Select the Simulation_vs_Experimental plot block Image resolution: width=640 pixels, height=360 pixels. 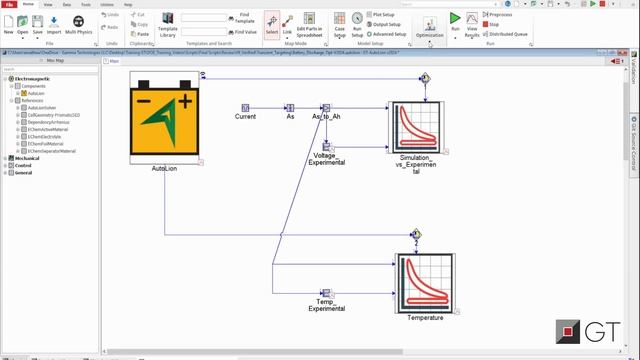(x=416, y=127)
